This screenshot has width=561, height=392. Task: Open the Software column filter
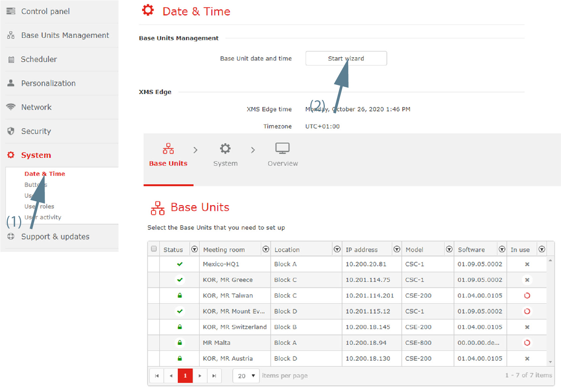coord(502,249)
